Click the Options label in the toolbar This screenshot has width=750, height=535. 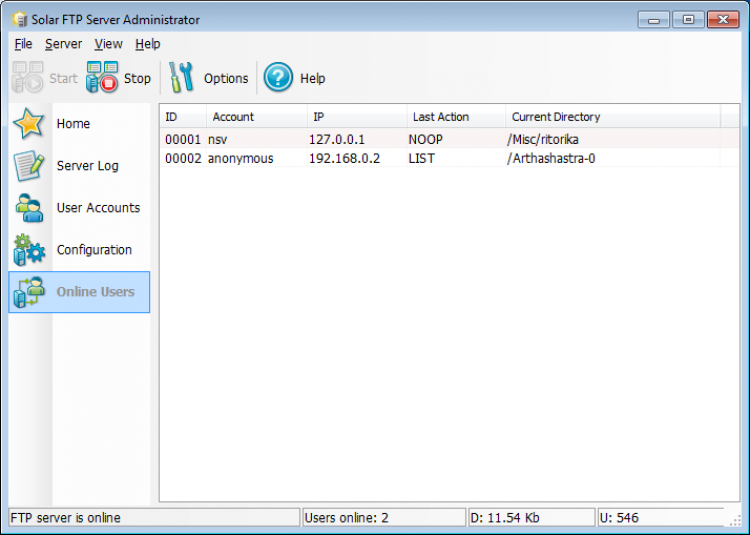click(226, 78)
